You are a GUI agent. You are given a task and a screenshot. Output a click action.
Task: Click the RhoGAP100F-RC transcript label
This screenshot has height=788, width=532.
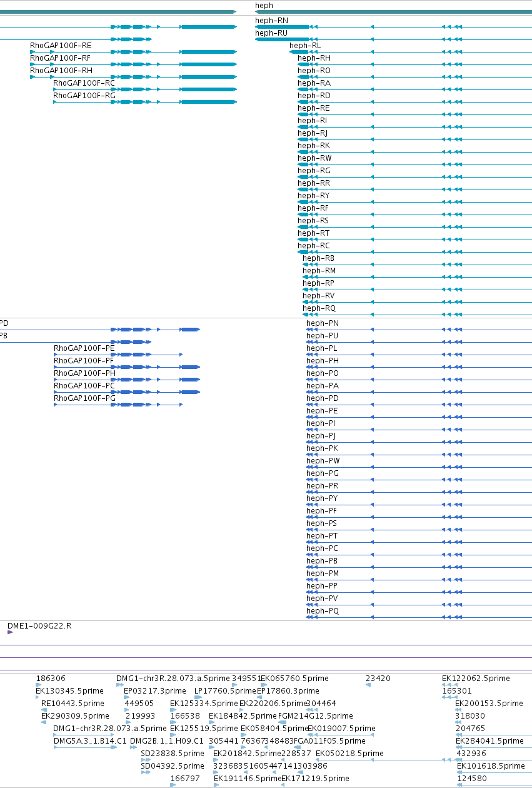[x=84, y=83]
